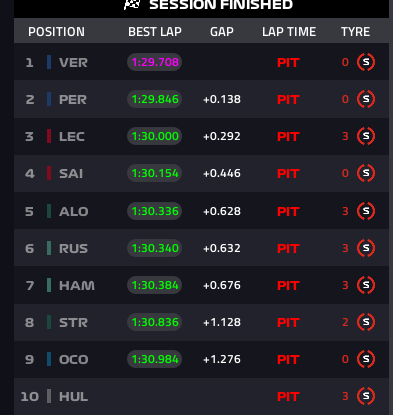
Task: Click the 1:30.000 best lap badge for LEC
Action: (x=154, y=136)
